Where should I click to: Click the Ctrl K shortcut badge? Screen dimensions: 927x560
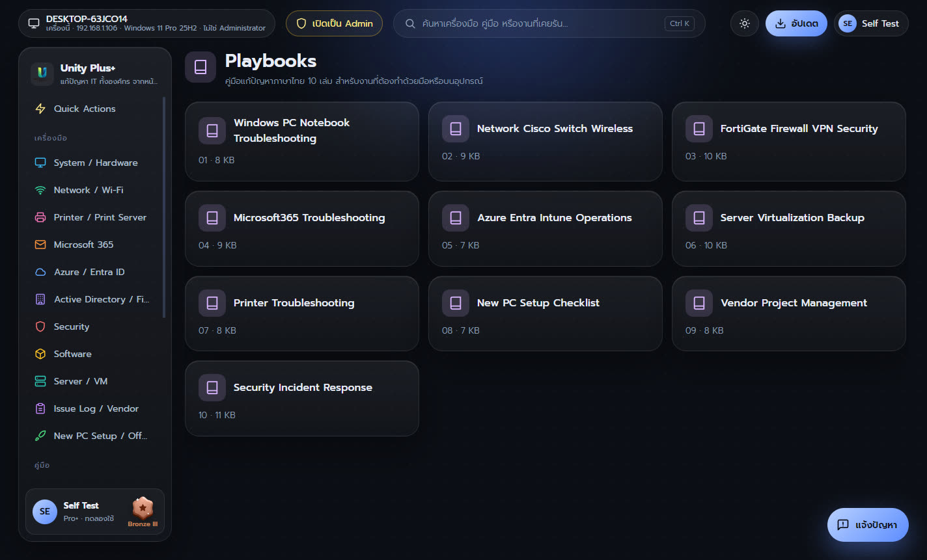click(x=680, y=23)
